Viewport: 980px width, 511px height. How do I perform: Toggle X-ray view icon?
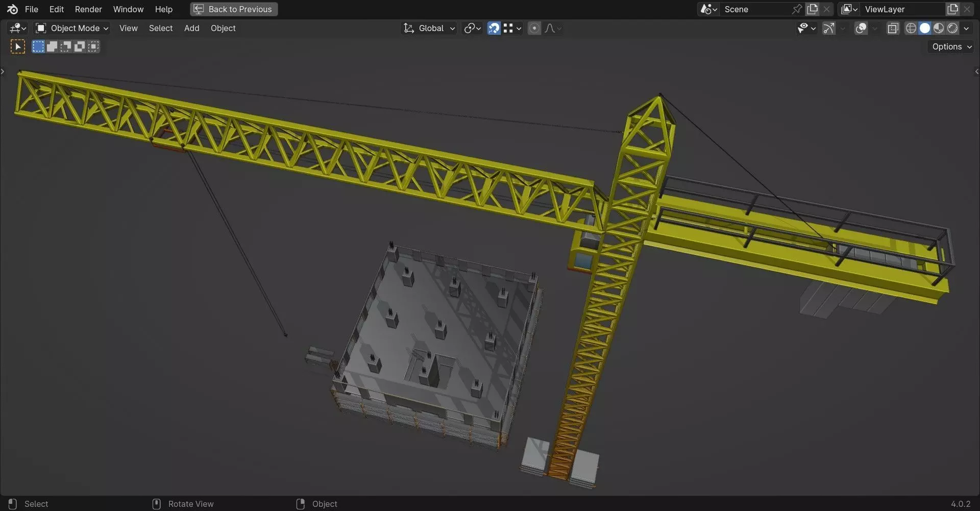893,28
